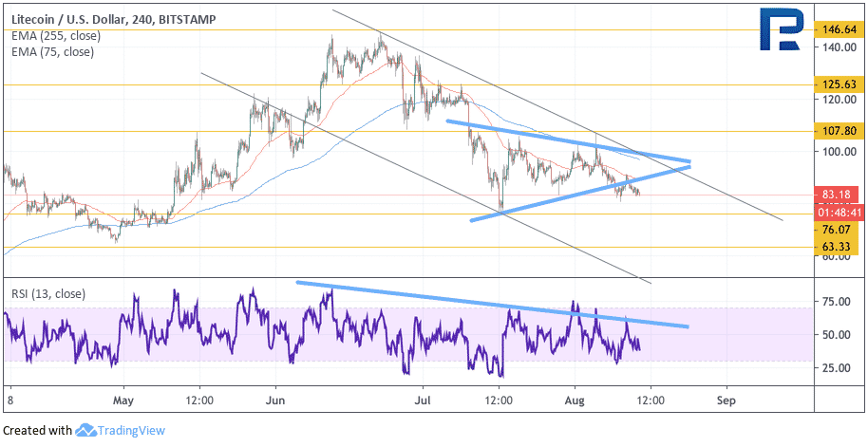Select the RSI (13, close) indicator label
Viewport: 868px width, 447px height.
click(x=48, y=294)
